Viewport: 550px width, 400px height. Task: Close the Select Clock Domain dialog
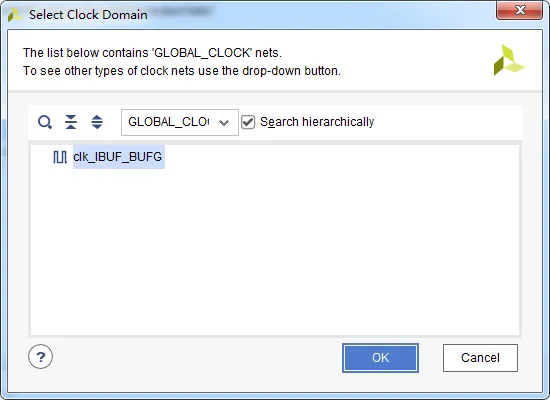[x=519, y=10]
